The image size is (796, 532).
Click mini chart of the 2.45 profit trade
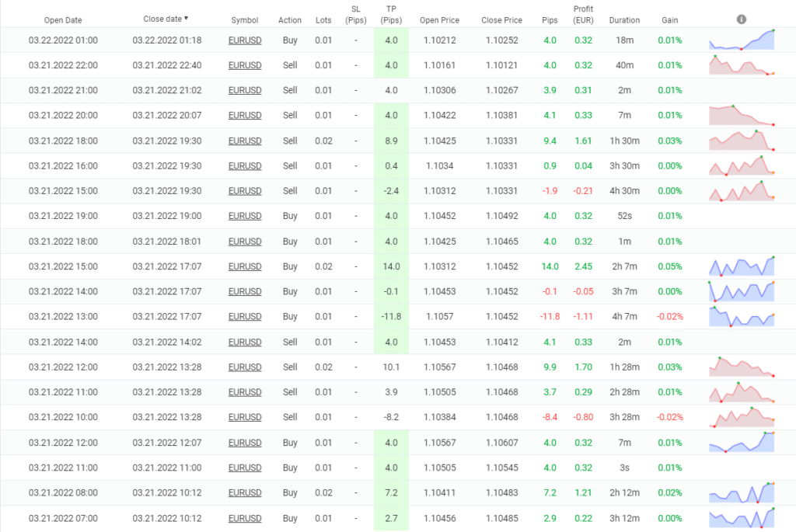(742, 266)
